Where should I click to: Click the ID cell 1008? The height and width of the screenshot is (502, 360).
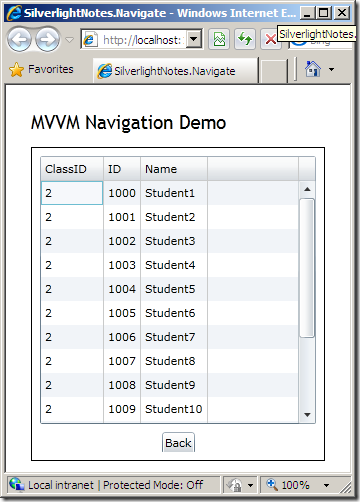click(x=122, y=385)
